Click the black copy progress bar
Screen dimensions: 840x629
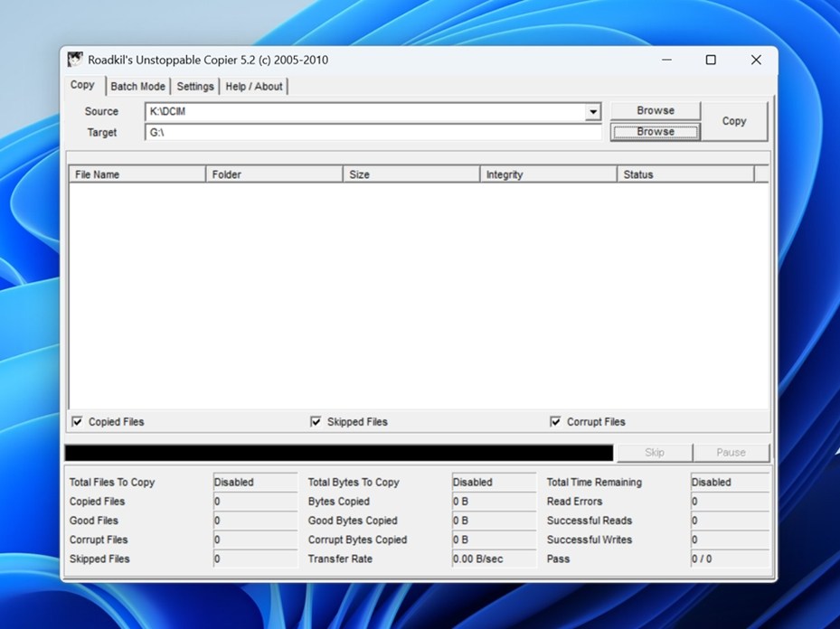tap(338, 453)
